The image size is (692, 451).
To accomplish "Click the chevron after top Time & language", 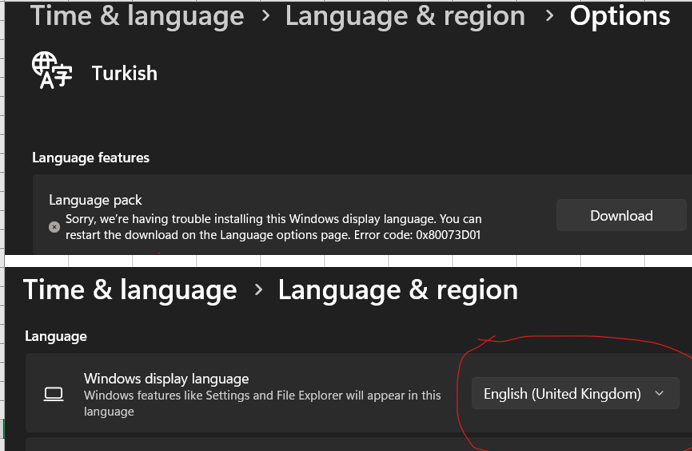I will 265,16.
